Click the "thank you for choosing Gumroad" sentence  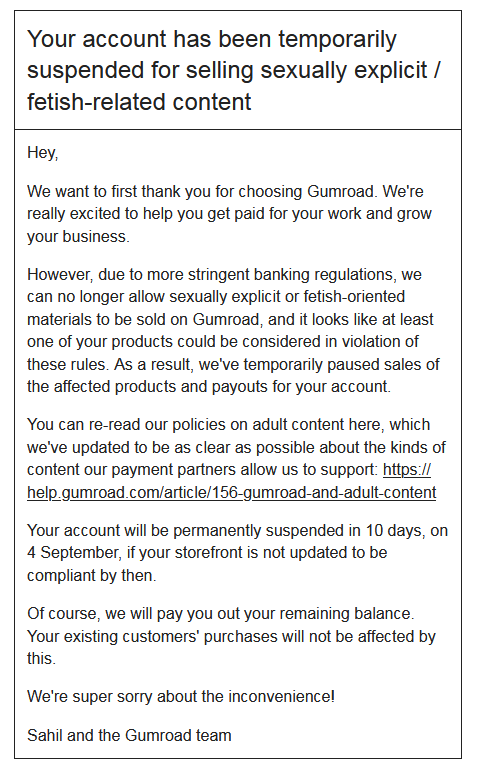pyautogui.click(x=226, y=191)
